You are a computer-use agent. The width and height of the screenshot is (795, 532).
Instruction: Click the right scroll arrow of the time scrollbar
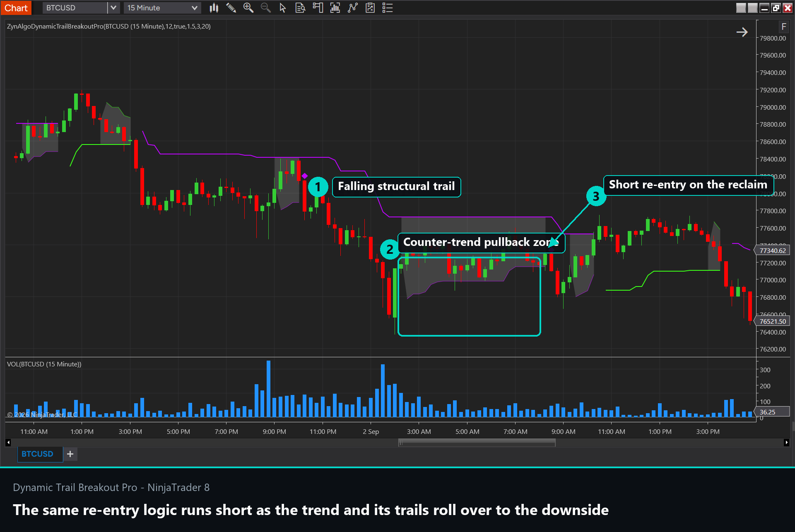click(786, 443)
